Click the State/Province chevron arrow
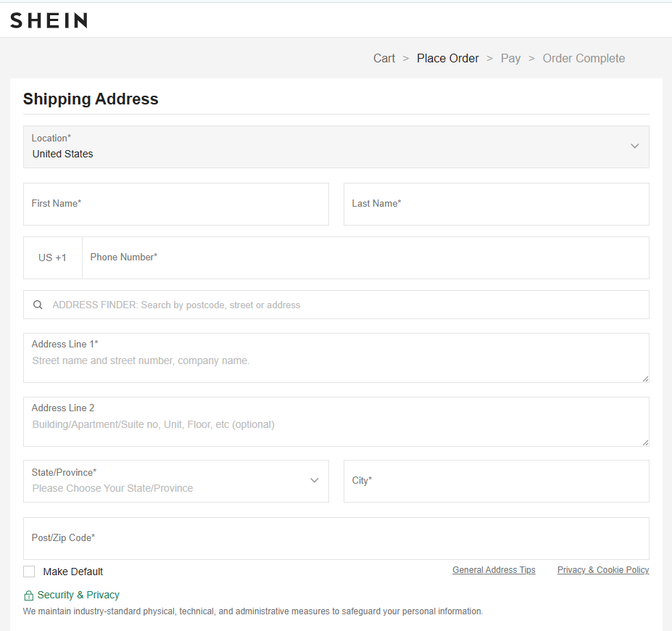This screenshot has width=672, height=631. coord(315,480)
